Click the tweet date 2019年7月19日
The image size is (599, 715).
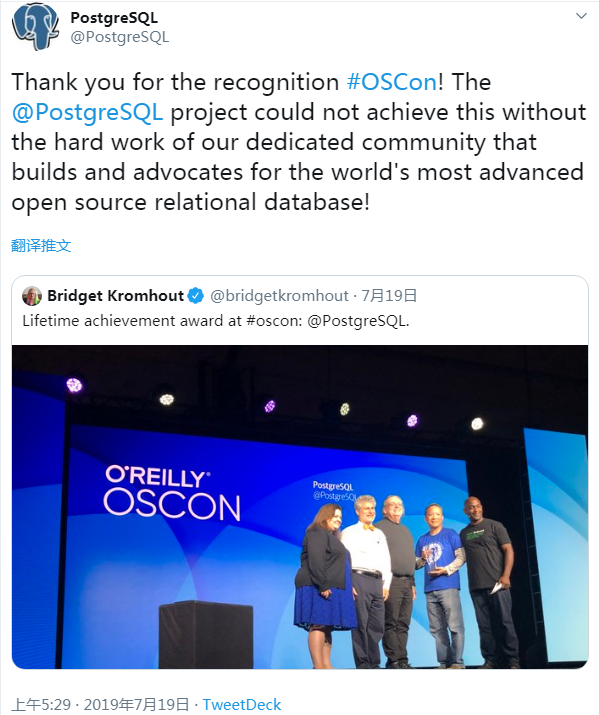pyautogui.click(x=136, y=705)
